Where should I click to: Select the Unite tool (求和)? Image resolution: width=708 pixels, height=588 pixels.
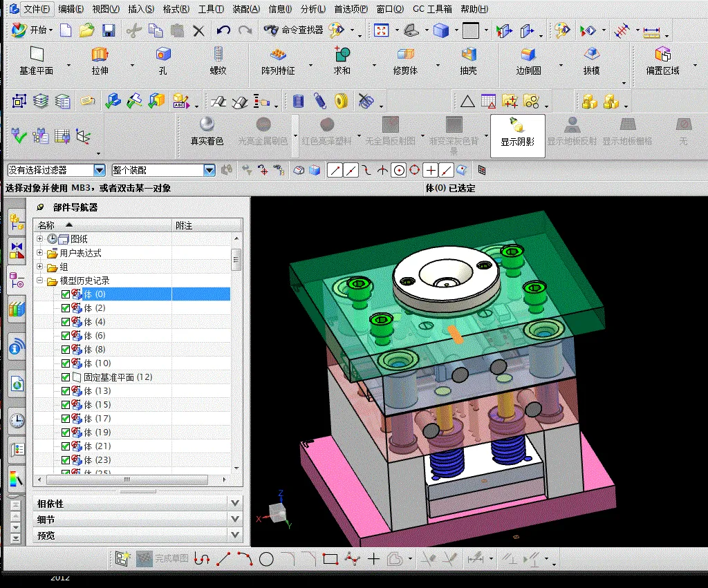click(342, 61)
